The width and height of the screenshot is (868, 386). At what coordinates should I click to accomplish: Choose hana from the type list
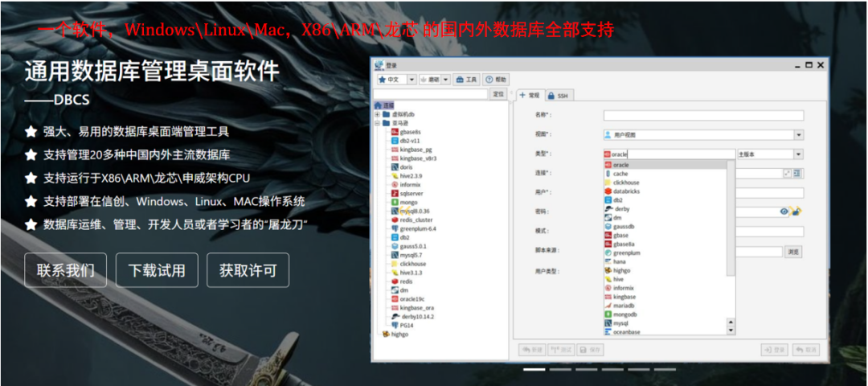pos(619,261)
